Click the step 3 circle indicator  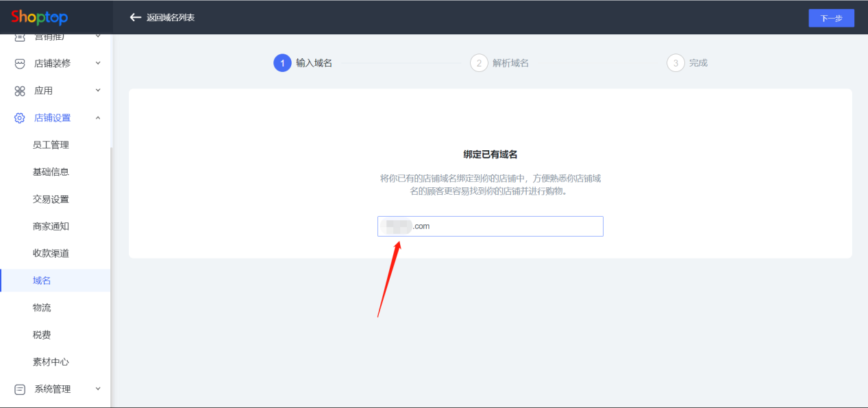pos(675,63)
